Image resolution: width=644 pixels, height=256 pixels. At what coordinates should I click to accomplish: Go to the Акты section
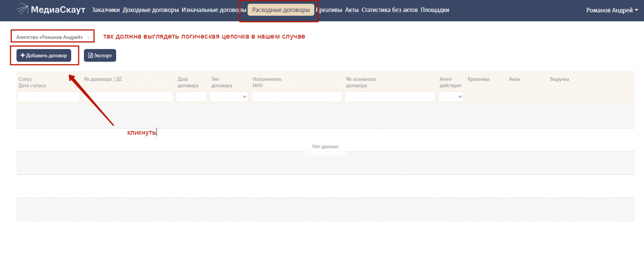352,10
